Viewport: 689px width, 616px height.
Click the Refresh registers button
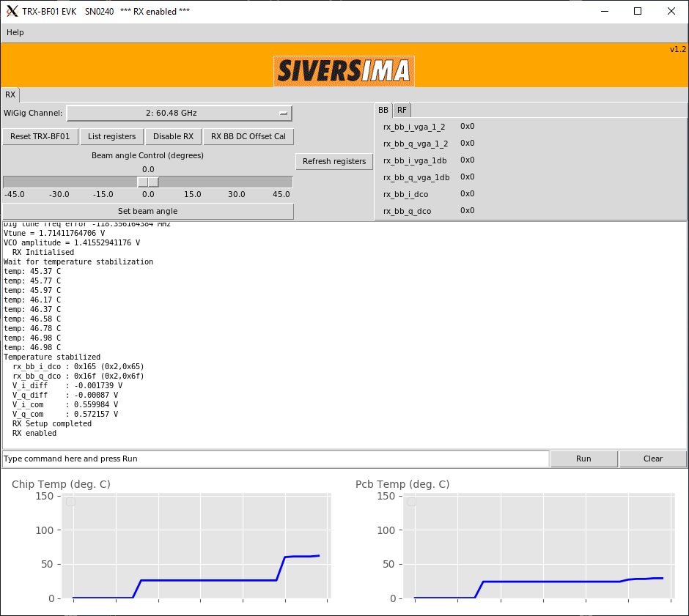[x=334, y=161]
